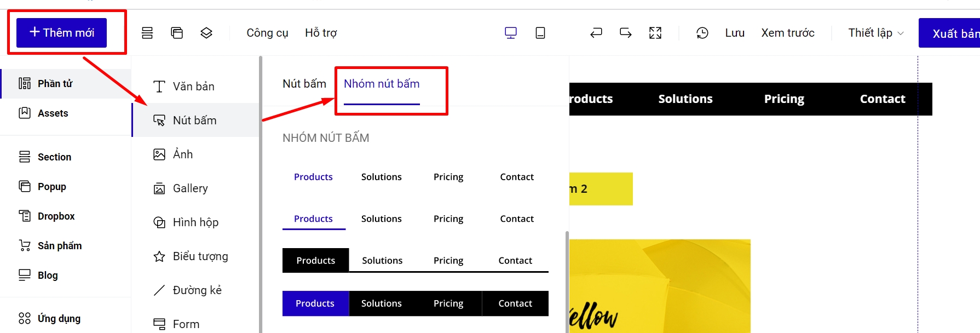Switch to mobile view mode

pos(540,33)
